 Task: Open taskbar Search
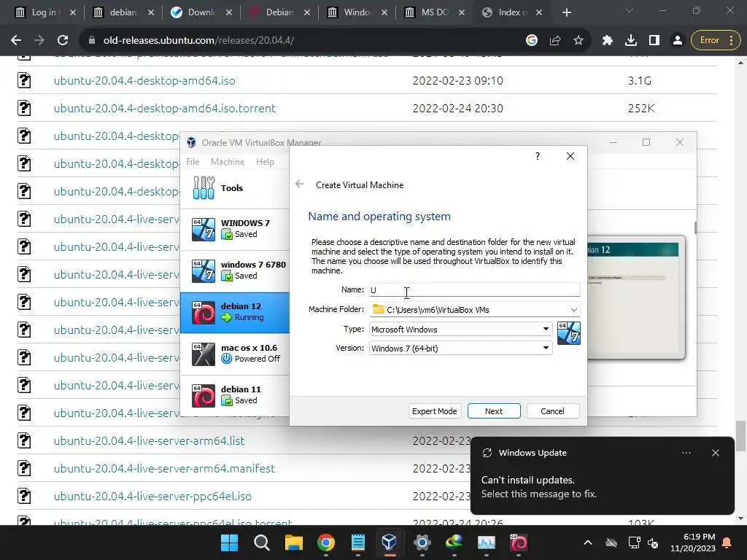click(262, 542)
